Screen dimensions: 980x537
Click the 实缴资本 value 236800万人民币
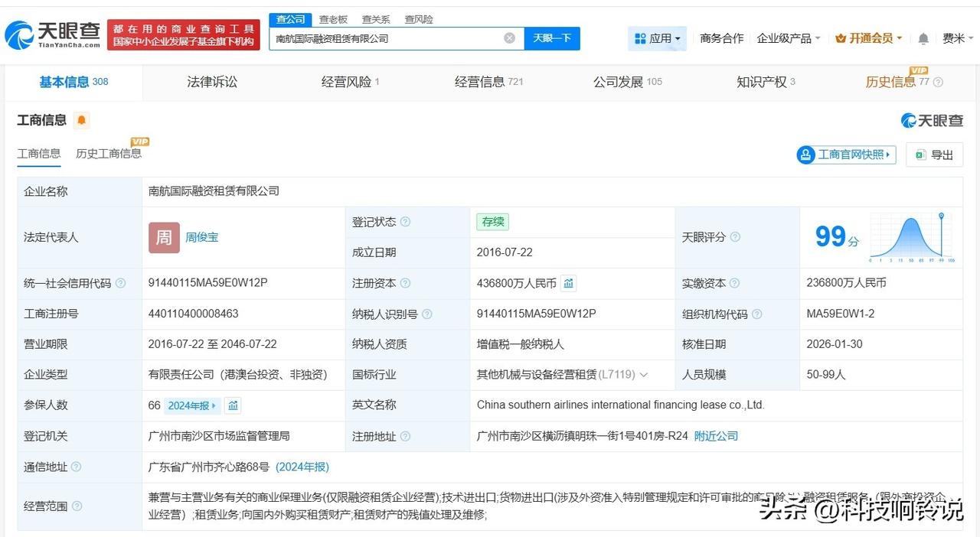847,283
